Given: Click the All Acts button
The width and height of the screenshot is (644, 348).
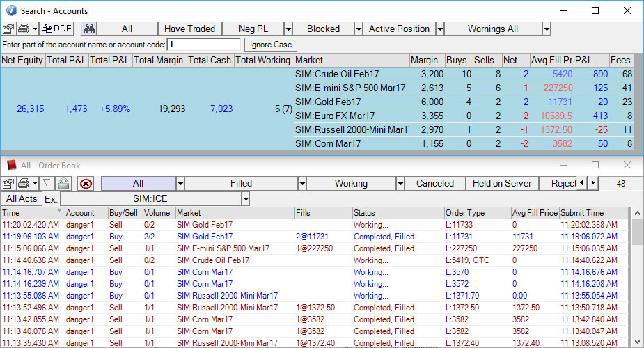Looking at the screenshot, I should coord(22,199).
